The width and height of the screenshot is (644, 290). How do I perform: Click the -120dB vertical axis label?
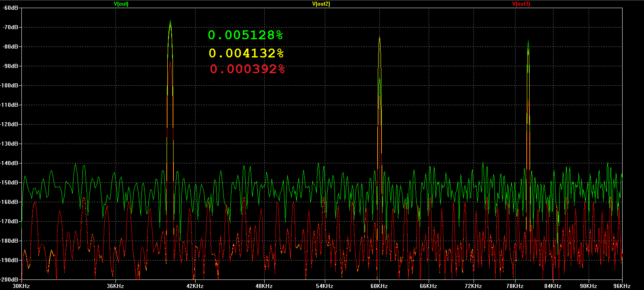point(9,124)
